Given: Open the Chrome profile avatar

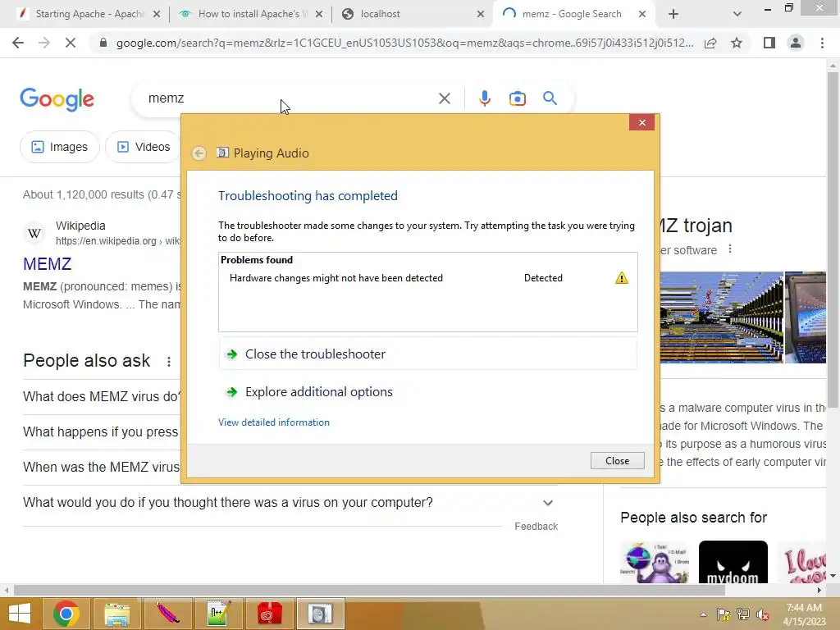Looking at the screenshot, I should pyautogui.click(x=796, y=43).
